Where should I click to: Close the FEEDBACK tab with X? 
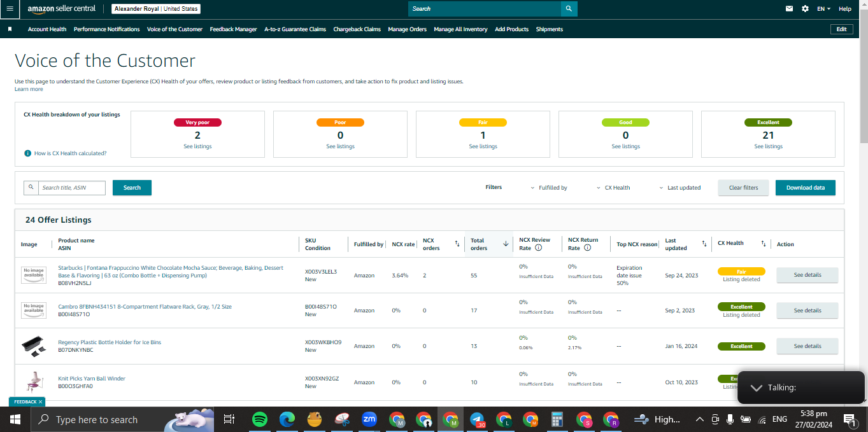(40, 402)
